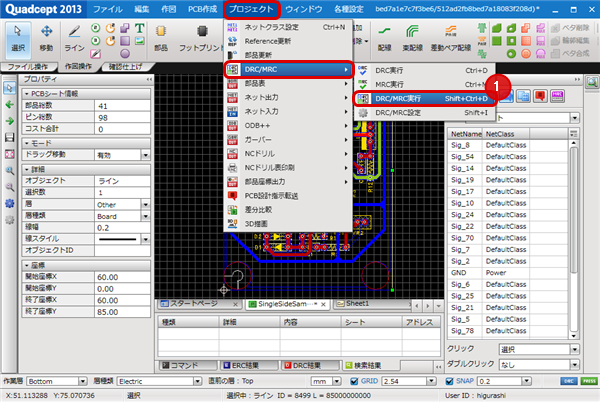Open the SNAP 0.2 value dropdown

pyautogui.click(x=527, y=381)
